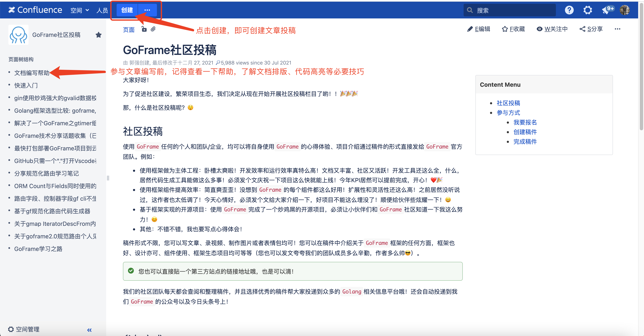
Task: Open the settings gear icon
Action: coord(588,10)
